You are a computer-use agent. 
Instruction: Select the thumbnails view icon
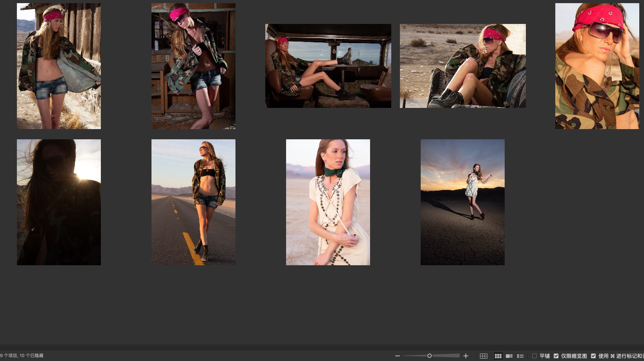point(498,356)
